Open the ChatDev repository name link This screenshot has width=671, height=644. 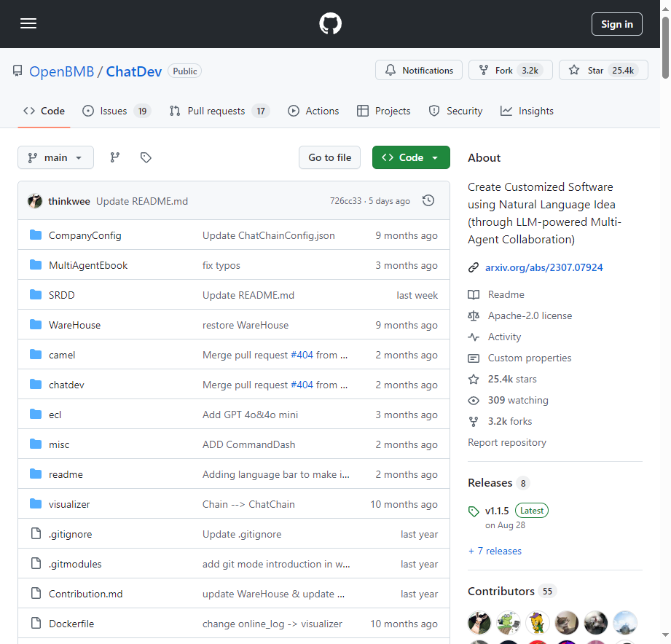[134, 71]
